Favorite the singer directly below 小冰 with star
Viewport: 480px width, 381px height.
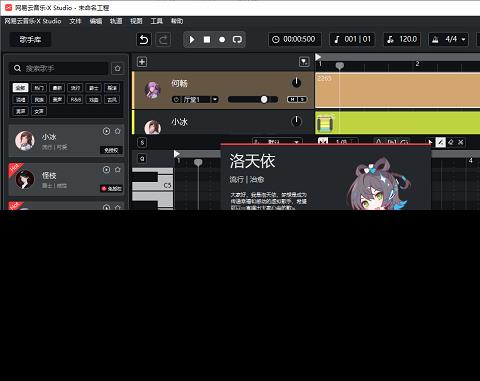(117, 170)
